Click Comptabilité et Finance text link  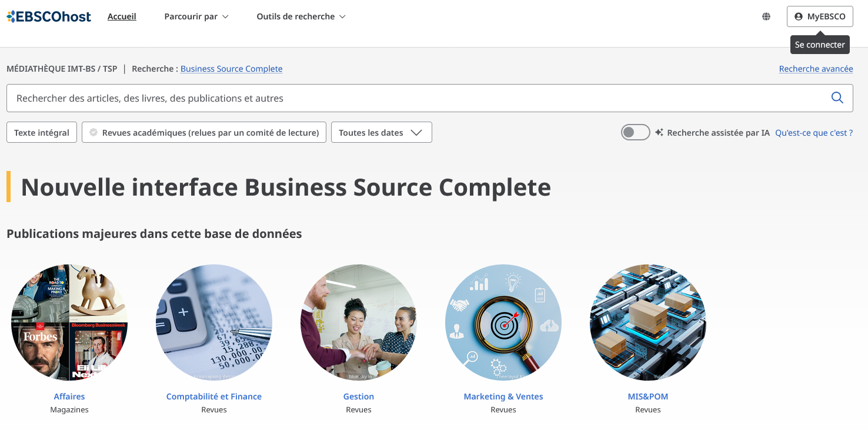coord(214,397)
